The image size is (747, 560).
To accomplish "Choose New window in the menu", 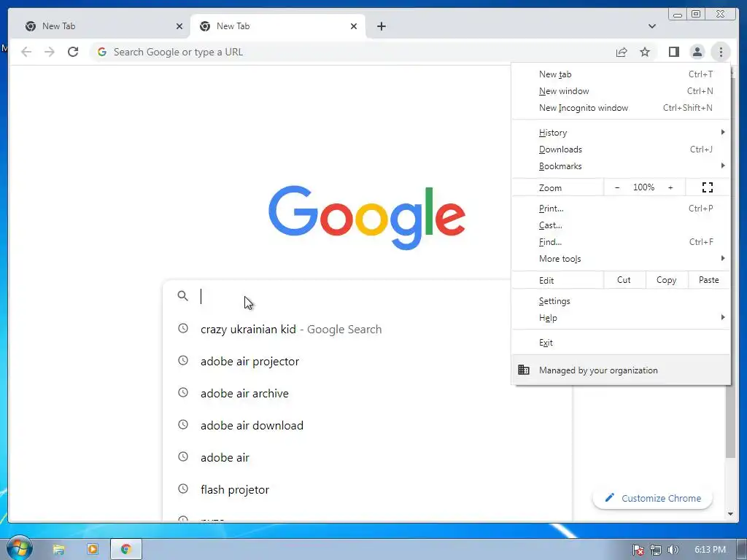I will coord(621,91).
